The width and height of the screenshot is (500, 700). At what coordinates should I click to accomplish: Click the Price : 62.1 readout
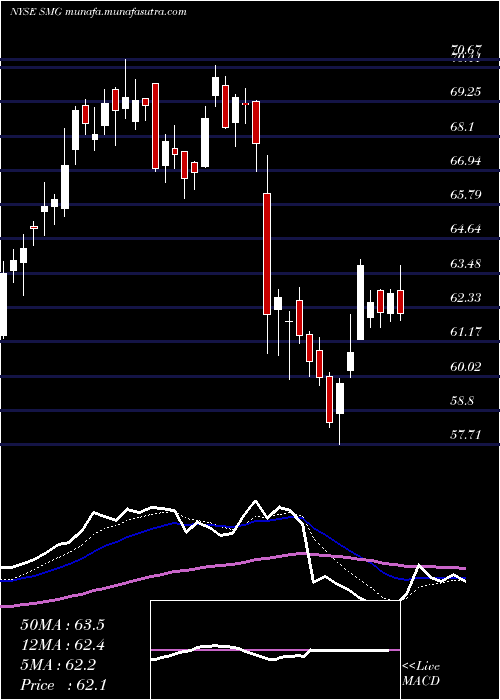tap(62, 685)
